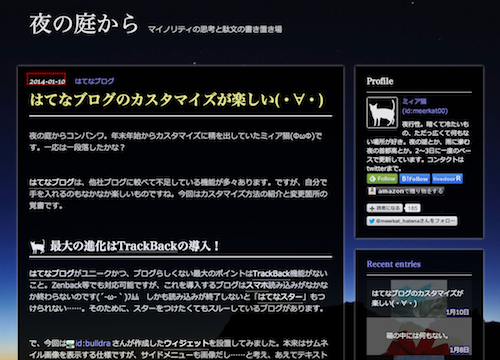500x360 pixels.
Task: Open the はてなブログ category link
Action: coord(94,81)
